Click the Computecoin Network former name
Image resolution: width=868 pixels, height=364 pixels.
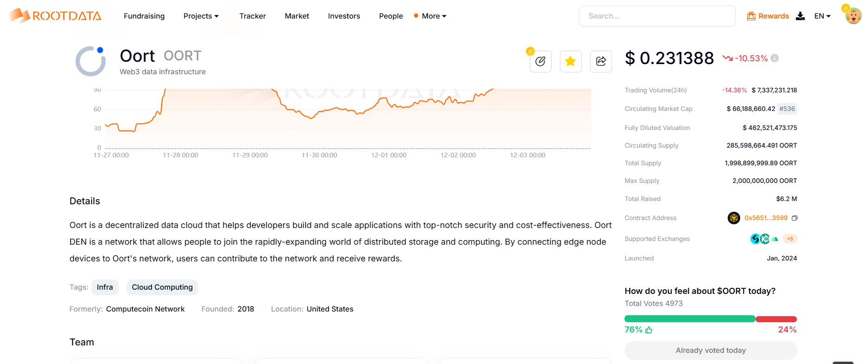(145, 309)
